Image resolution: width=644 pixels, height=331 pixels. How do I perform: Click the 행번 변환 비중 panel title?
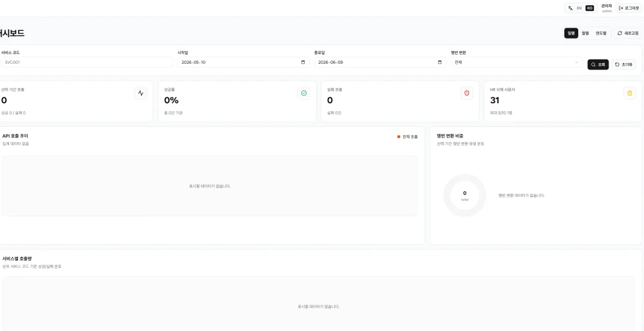click(x=451, y=136)
